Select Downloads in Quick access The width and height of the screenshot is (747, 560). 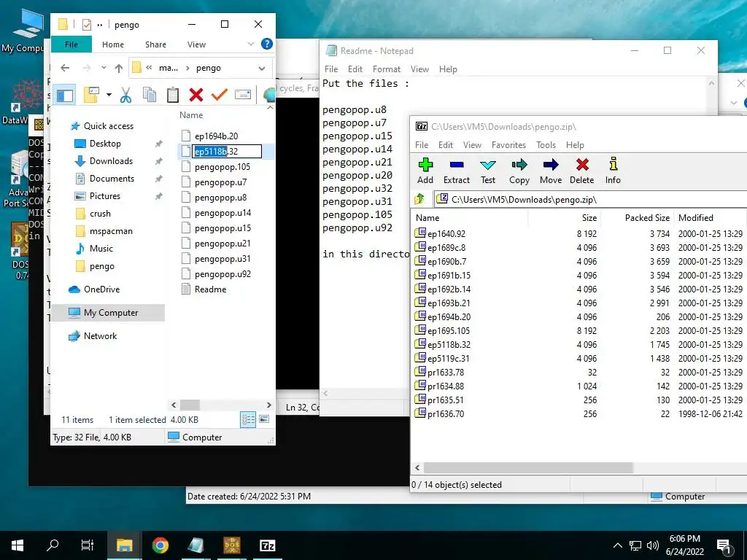point(111,161)
